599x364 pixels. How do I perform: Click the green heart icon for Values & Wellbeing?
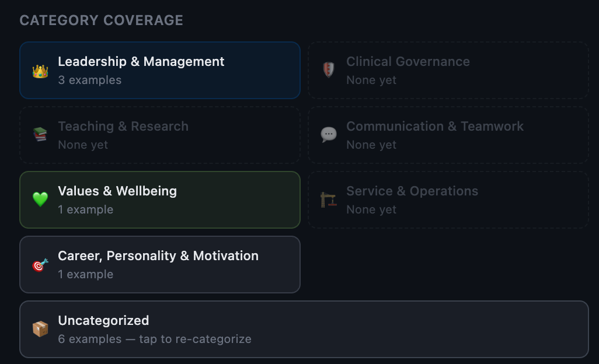point(40,198)
